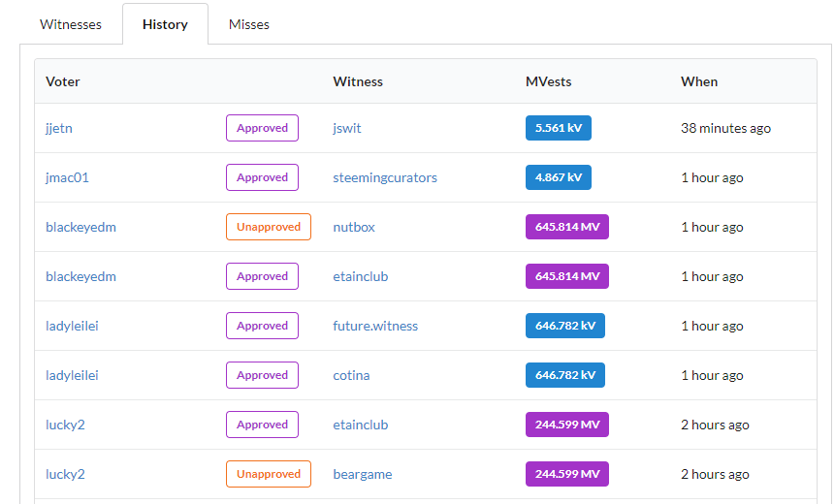
Task: Click Approved badge beside jswit
Action: 262,128
